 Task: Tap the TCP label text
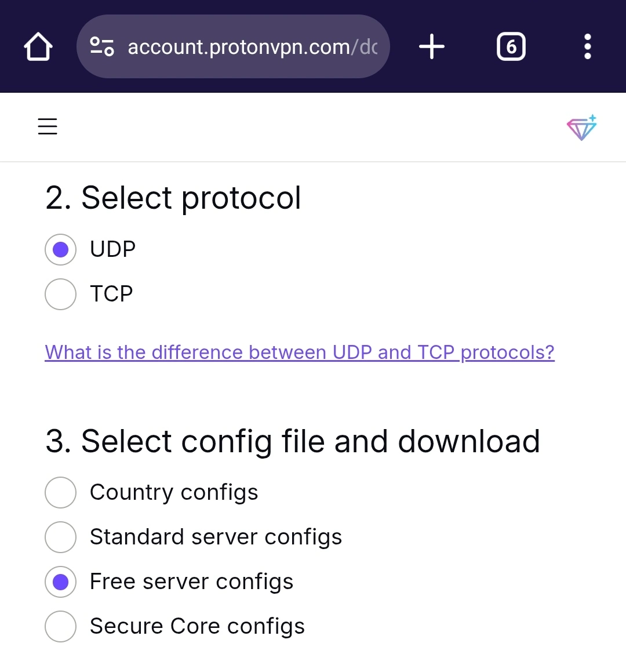(111, 294)
